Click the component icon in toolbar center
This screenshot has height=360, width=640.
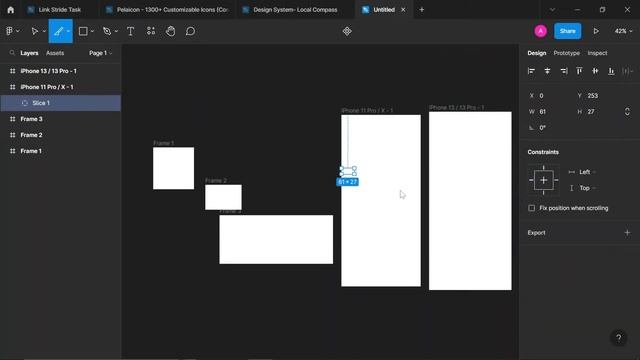coord(347,31)
